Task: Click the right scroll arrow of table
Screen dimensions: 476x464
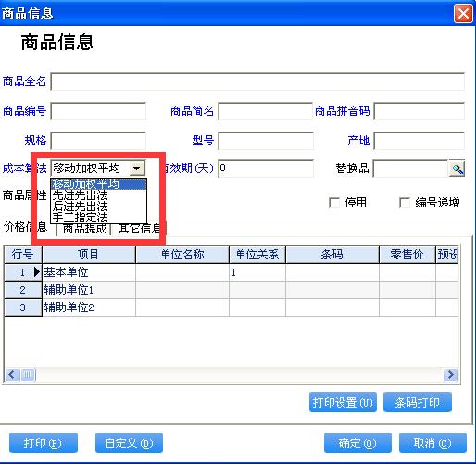Action: [x=450, y=375]
